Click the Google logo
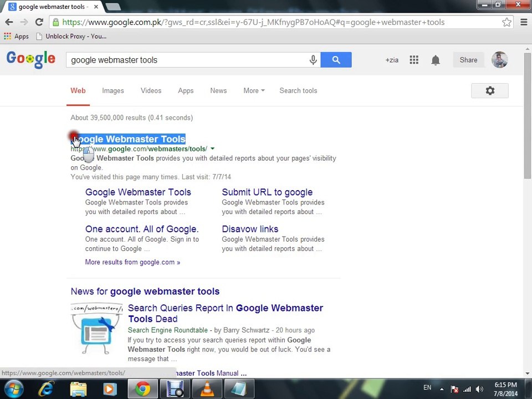 (x=31, y=60)
